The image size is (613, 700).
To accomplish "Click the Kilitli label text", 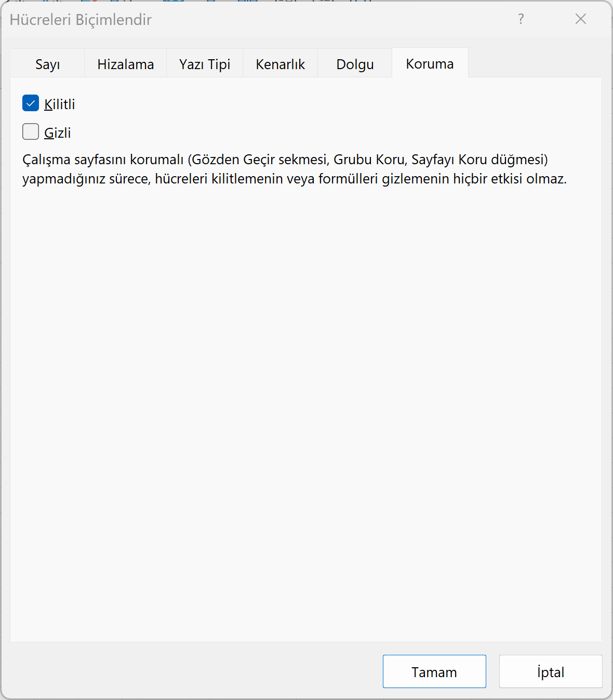I will [60, 104].
